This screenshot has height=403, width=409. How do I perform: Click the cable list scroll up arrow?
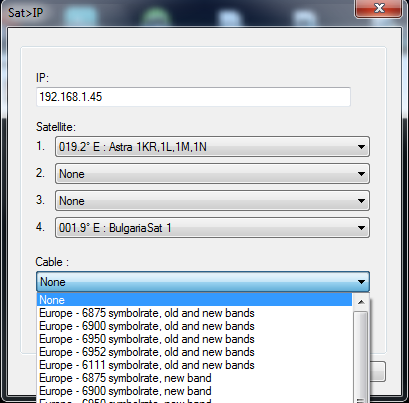[361, 302]
